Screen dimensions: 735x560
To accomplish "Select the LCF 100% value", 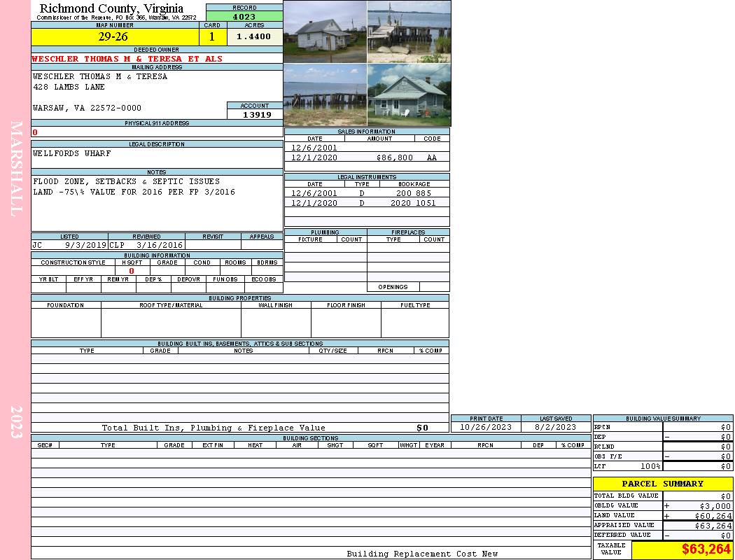I will (650, 466).
